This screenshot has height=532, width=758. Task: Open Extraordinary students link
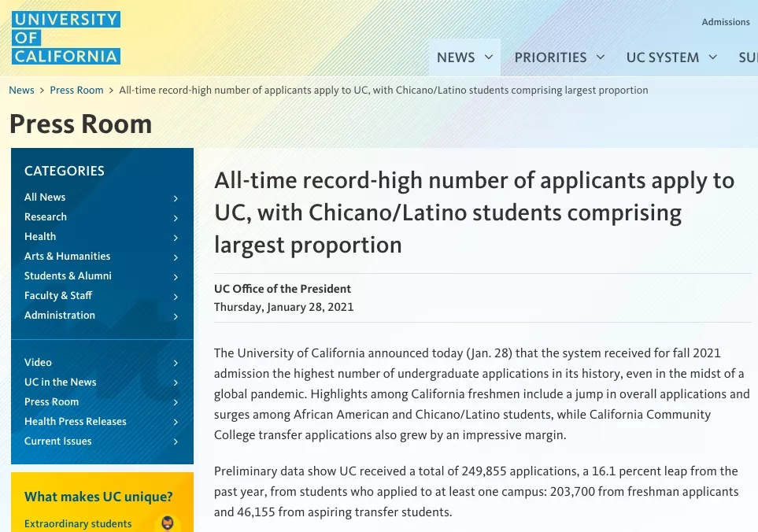(78, 524)
